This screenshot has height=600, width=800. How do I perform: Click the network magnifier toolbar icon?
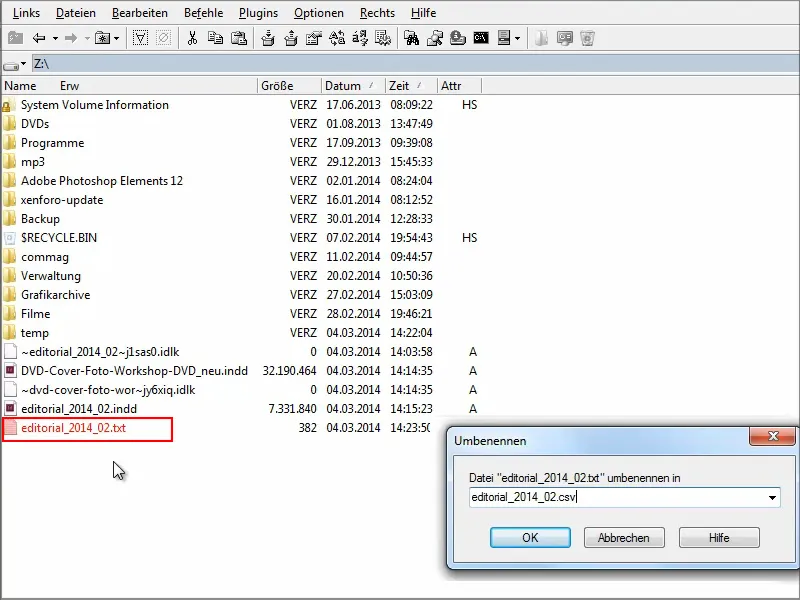click(435, 38)
